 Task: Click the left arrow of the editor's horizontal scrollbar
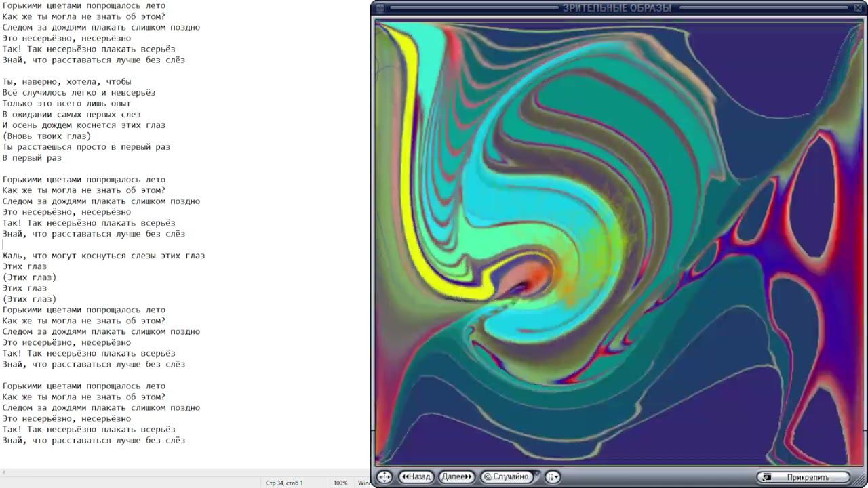coord(3,472)
